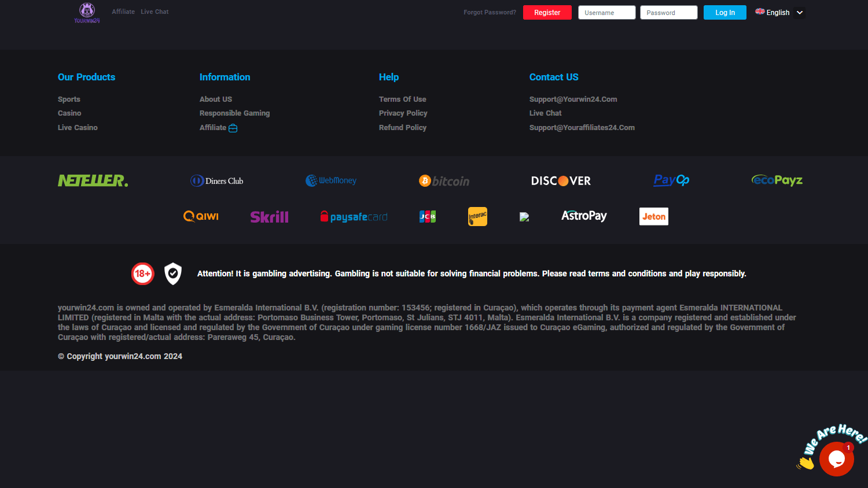The image size is (868, 488).
Task: Open the Privacy Policy page
Action: (403, 113)
